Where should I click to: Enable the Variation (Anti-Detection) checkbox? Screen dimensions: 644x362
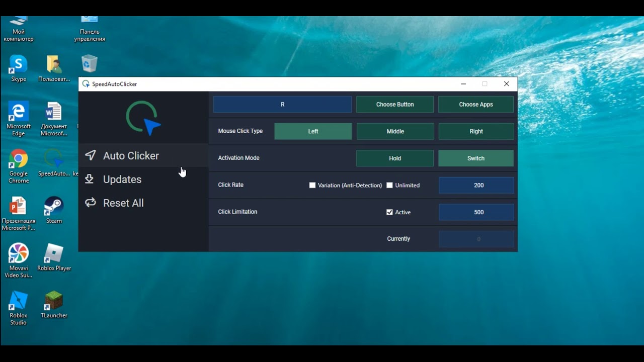pyautogui.click(x=312, y=185)
